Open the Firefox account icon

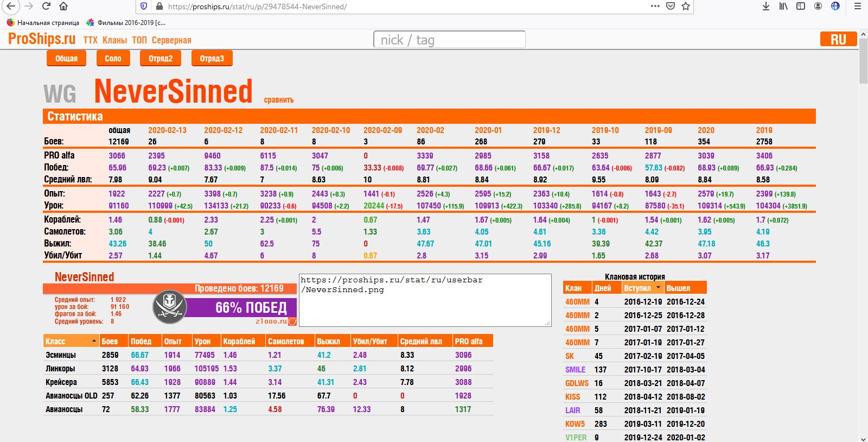818,7
